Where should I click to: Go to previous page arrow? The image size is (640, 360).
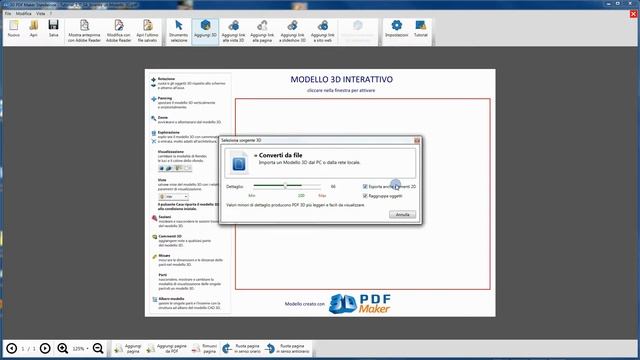click(11, 348)
